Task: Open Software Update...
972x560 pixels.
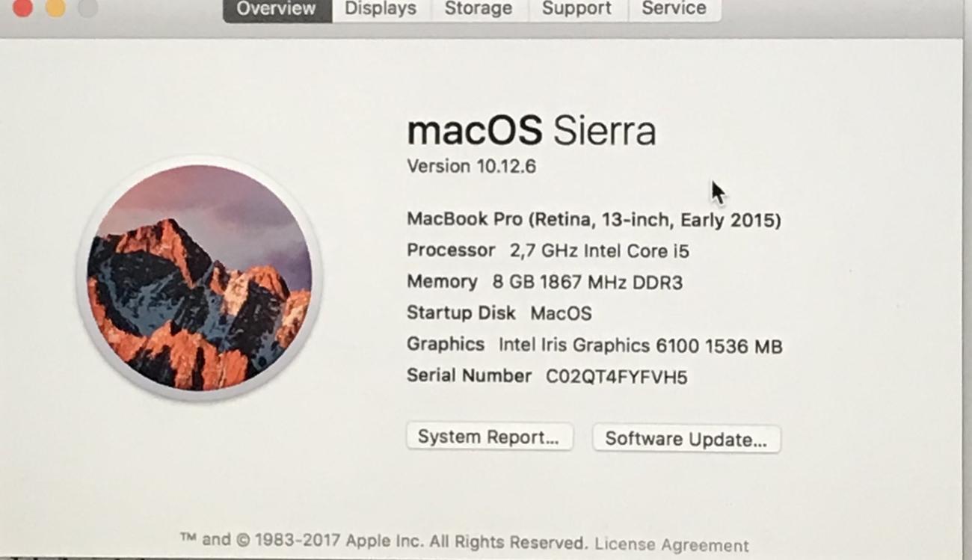Action: (686, 439)
